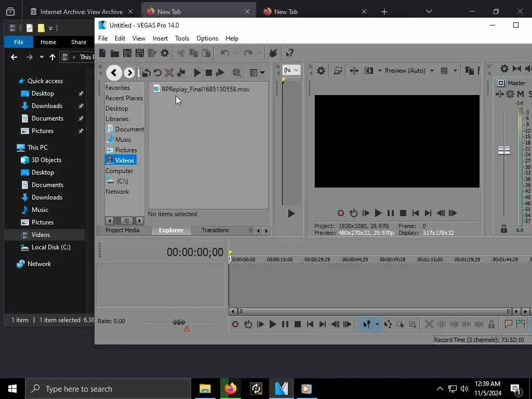
Task: Click the Explorer Up One Level folder icon
Action: click(x=146, y=73)
